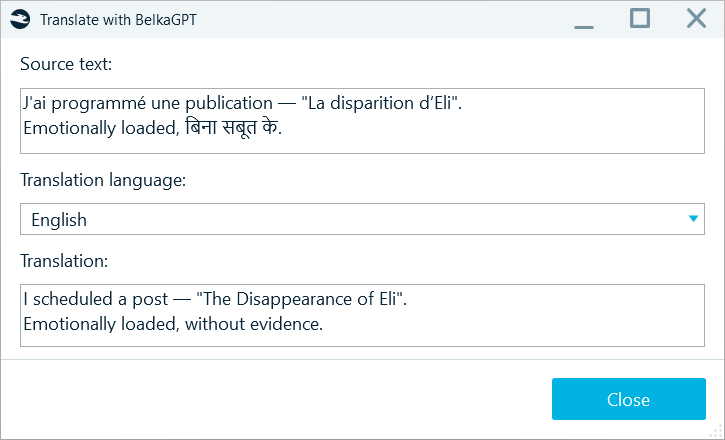Click the window title "Translate with BelkaGPT"
725x440 pixels.
click(x=118, y=20)
